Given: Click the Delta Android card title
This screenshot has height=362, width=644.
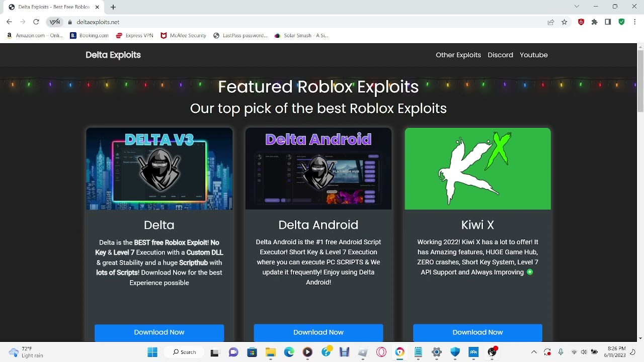Looking at the screenshot, I should tap(318, 225).
